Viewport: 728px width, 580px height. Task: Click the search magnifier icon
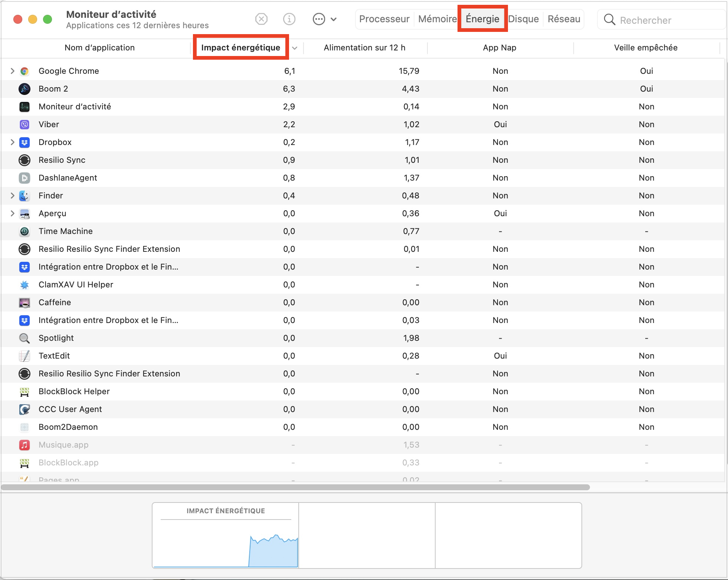coord(609,20)
